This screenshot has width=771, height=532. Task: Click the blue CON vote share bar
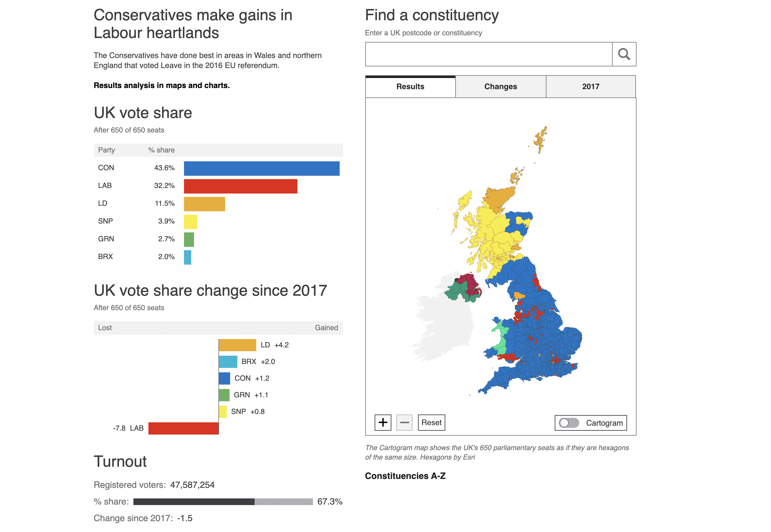point(261,168)
